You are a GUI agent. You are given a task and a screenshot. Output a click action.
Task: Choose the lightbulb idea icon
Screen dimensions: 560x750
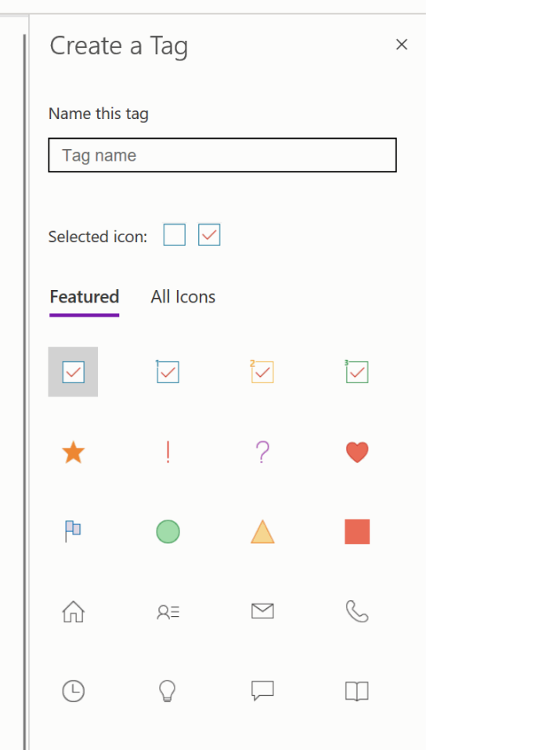point(168,691)
